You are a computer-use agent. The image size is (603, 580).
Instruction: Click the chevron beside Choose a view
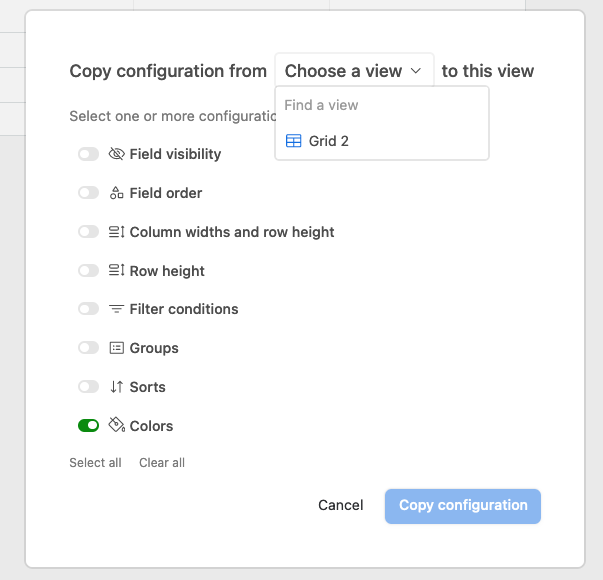(x=416, y=71)
